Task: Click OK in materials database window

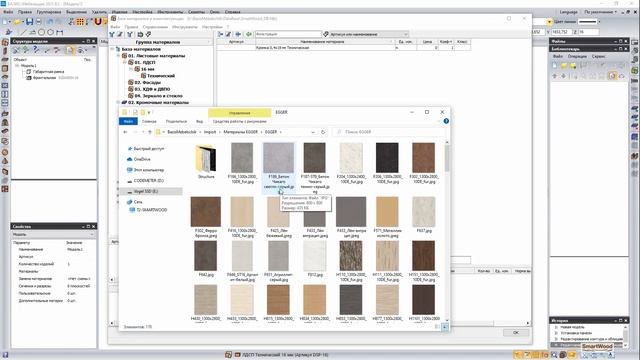Action: click(x=516, y=333)
